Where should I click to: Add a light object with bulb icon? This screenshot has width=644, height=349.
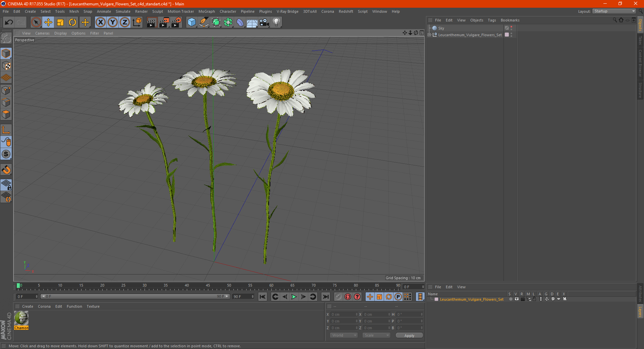pyautogui.click(x=276, y=22)
